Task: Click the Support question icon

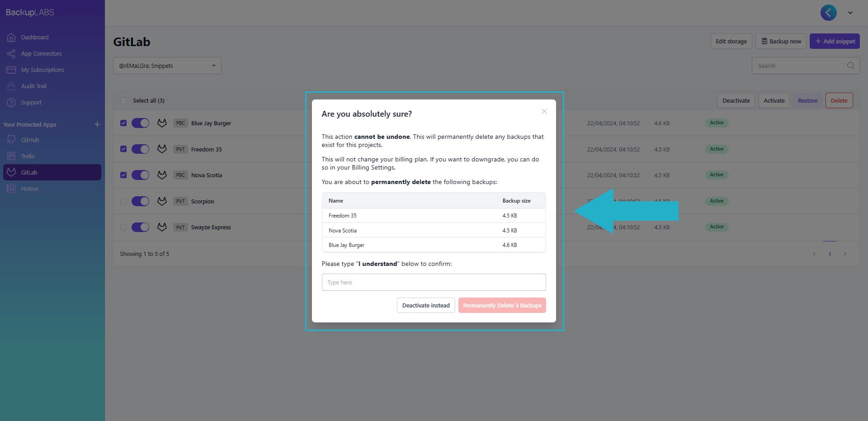Action: point(11,103)
